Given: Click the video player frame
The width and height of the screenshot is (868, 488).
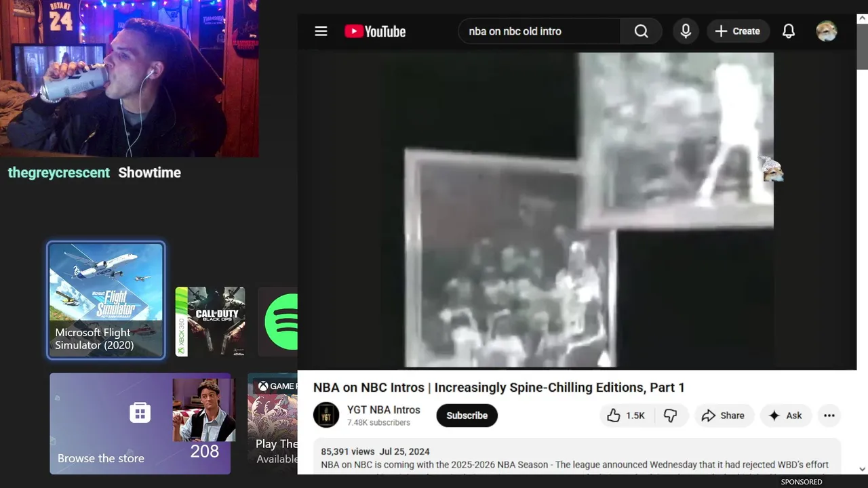Looking at the screenshot, I should (x=577, y=211).
